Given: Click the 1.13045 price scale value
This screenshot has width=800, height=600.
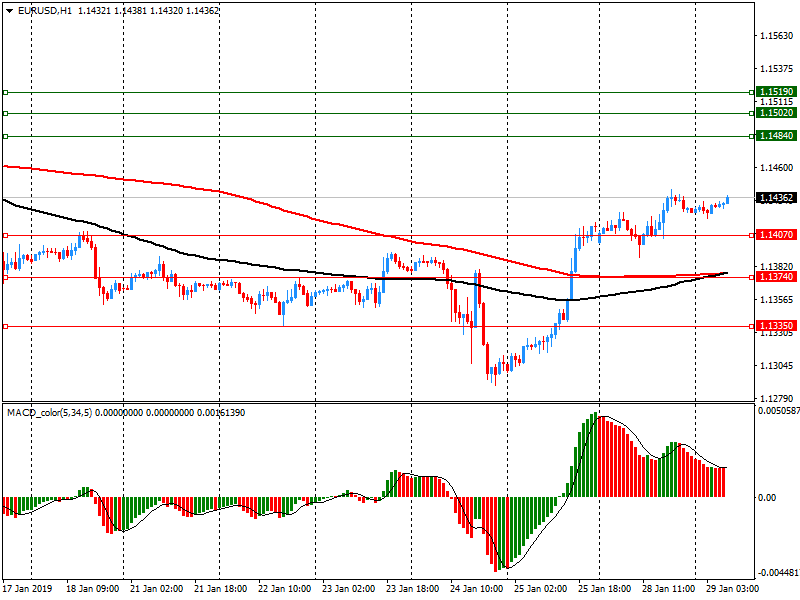Looking at the screenshot, I should tap(777, 365).
